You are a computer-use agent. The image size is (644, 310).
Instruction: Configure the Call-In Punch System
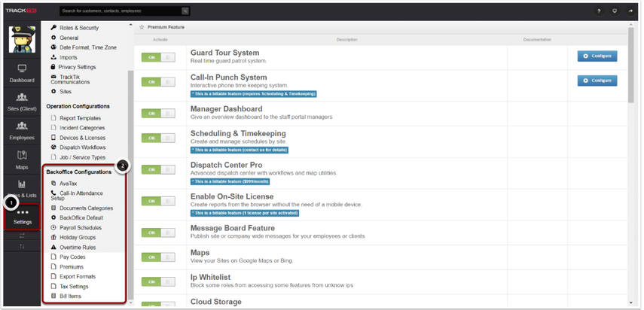tap(597, 81)
